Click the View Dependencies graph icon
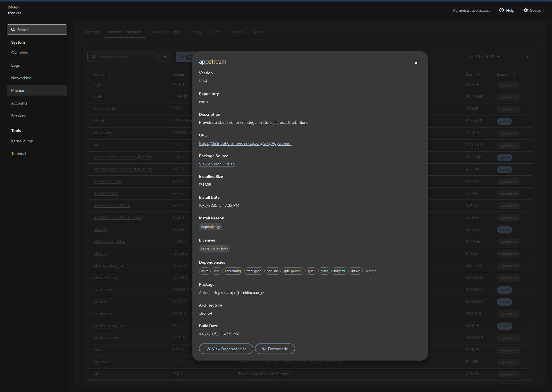Screen dimensions: 552x392 [208, 349]
